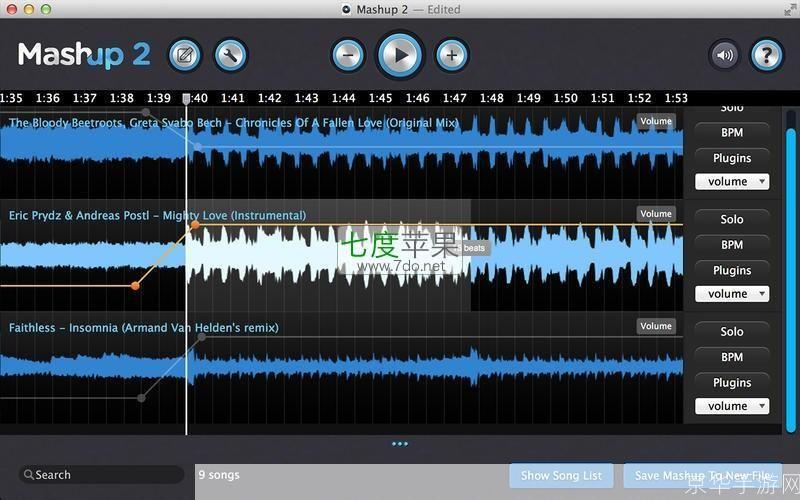
Task: Select top gray envelope point on Bloody Beetroots track
Action: coord(146,112)
